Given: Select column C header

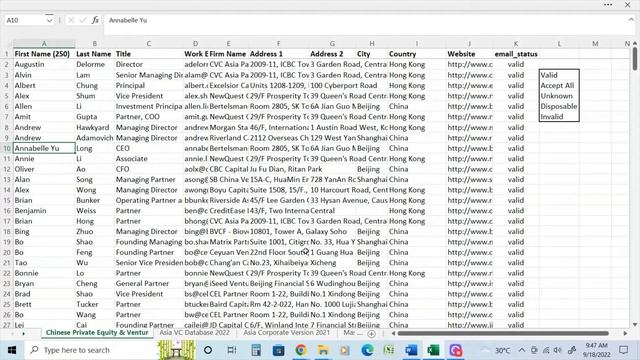Looking at the screenshot, I should [149, 44].
